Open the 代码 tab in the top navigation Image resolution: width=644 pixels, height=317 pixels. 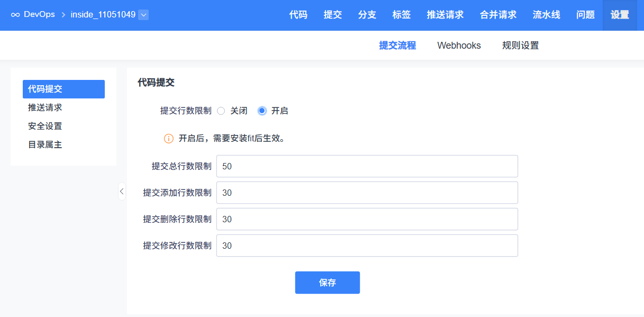tap(298, 15)
